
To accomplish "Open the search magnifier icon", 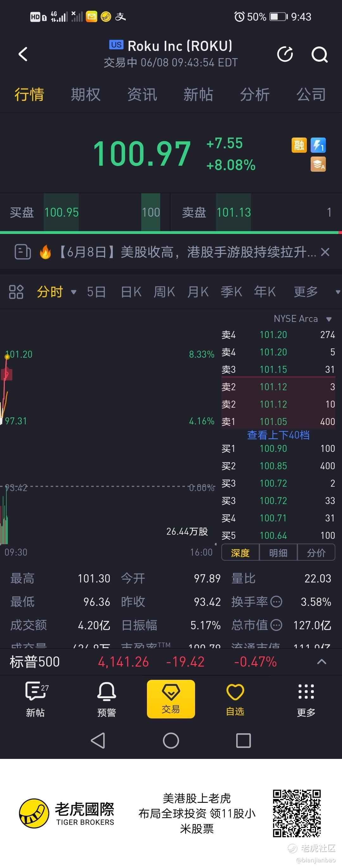I will (320, 54).
